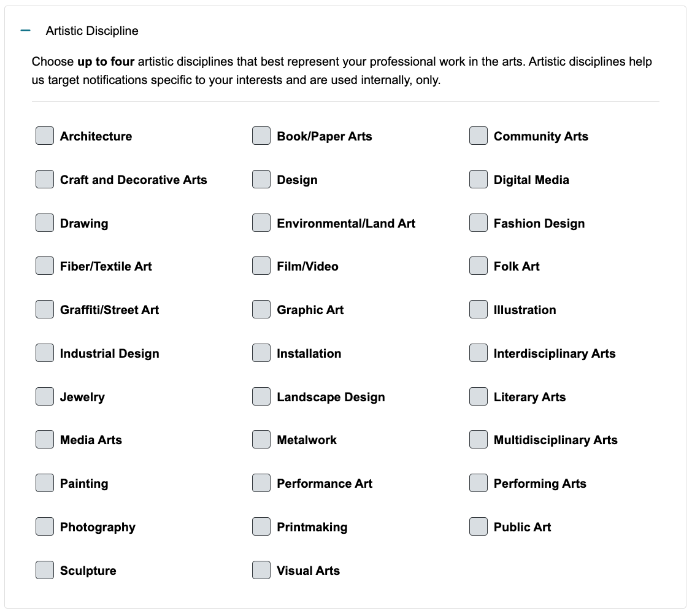
Task: Check the Architecture checkbox
Action: click(x=44, y=136)
